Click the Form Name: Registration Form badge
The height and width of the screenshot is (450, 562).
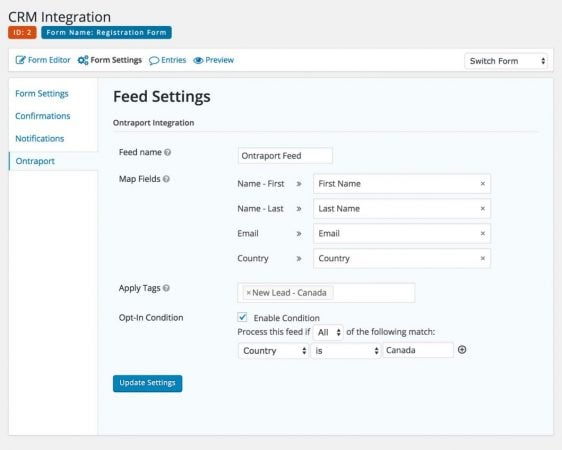[x=106, y=33]
